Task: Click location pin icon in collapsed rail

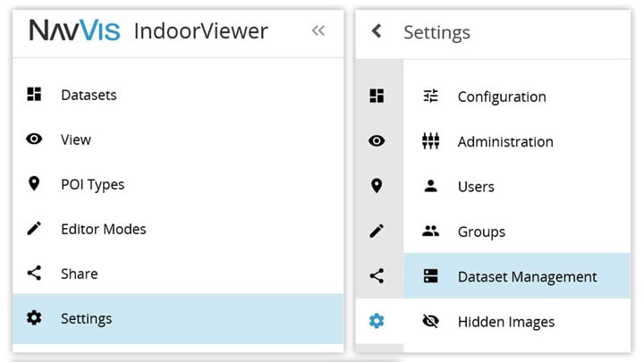Action: [x=377, y=186]
